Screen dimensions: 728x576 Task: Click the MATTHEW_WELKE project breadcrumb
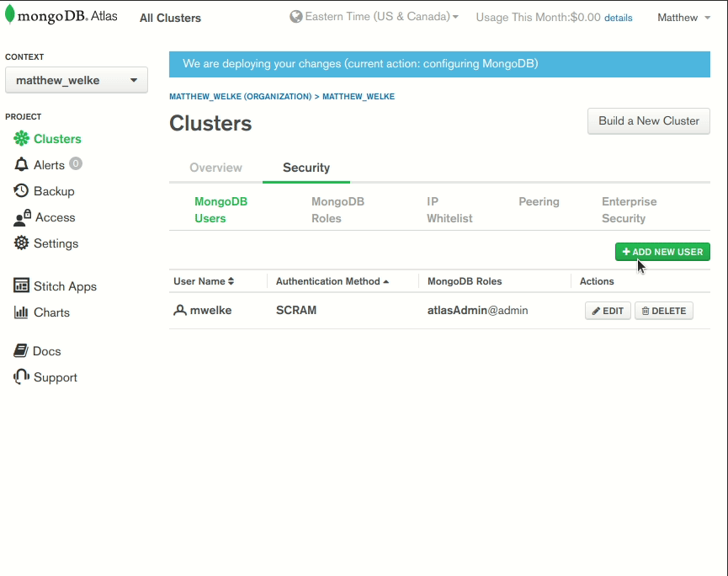359,97
